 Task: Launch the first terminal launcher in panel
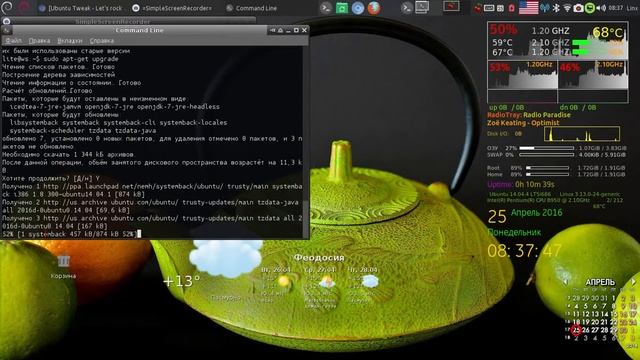coord(325,8)
